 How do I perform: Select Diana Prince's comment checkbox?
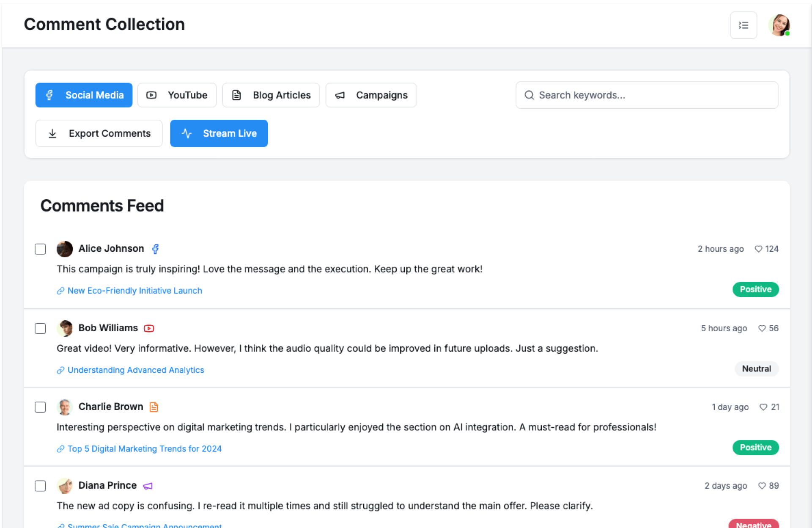point(40,486)
